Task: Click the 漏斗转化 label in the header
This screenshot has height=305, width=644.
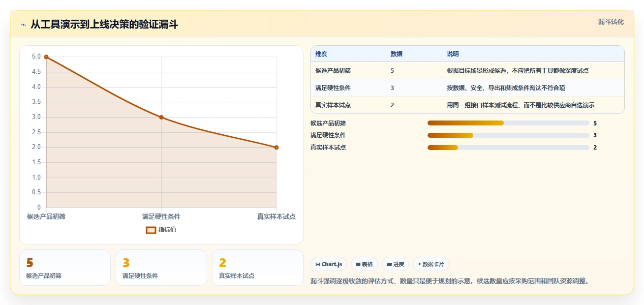Action: tap(611, 22)
